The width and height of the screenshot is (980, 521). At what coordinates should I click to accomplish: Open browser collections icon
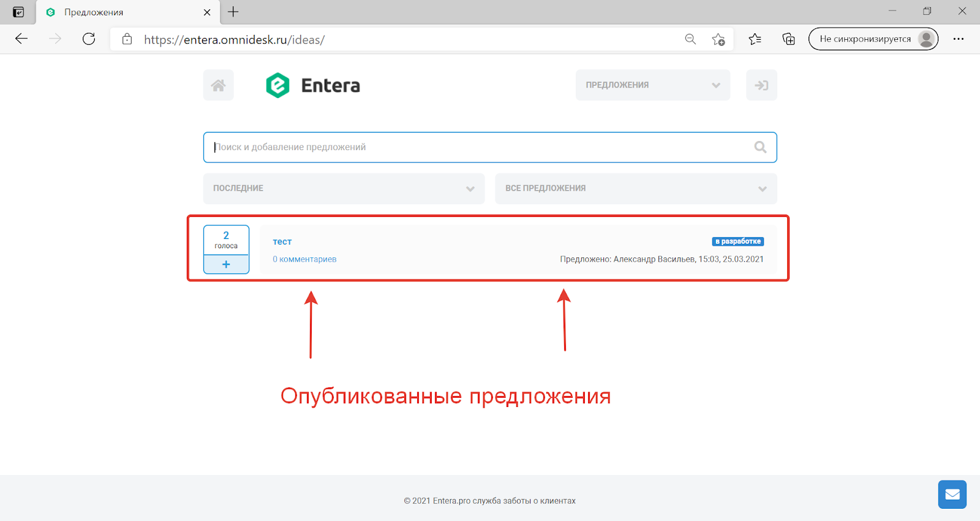coord(789,39)
